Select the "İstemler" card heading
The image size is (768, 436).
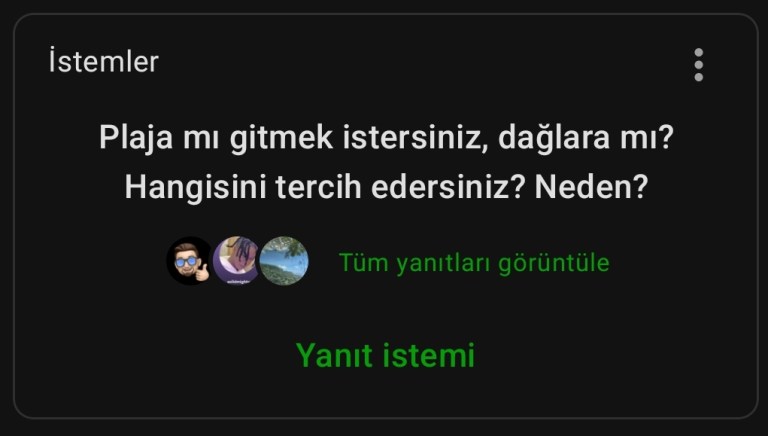coord(103,62)
